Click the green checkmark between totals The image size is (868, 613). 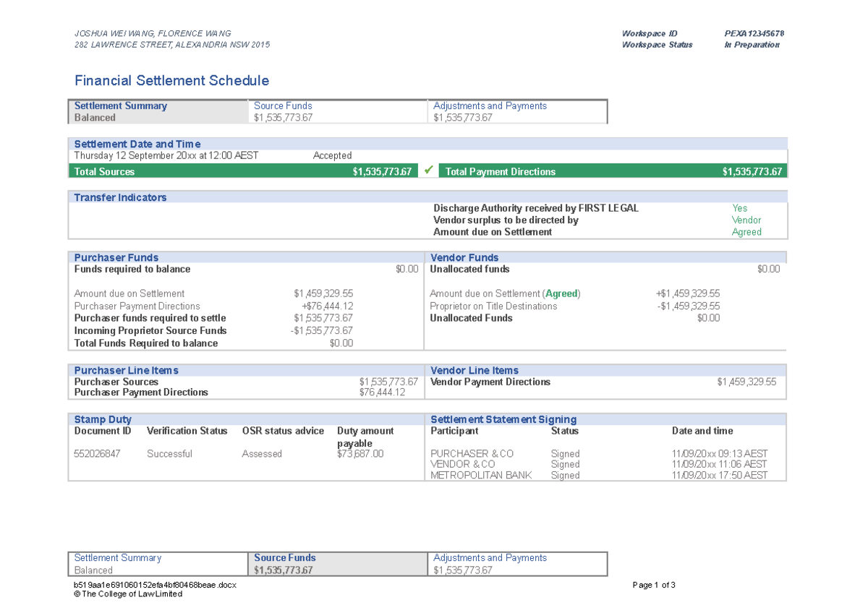point(428,171)
